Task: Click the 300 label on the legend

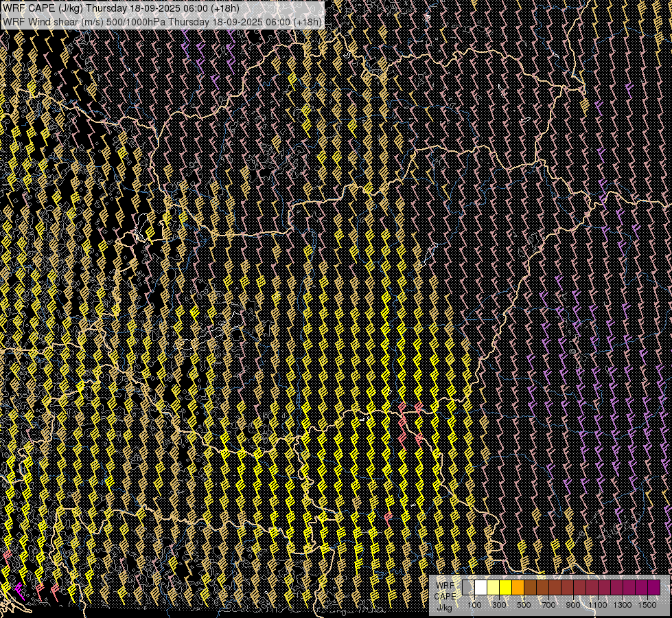Action: (500, 605)
